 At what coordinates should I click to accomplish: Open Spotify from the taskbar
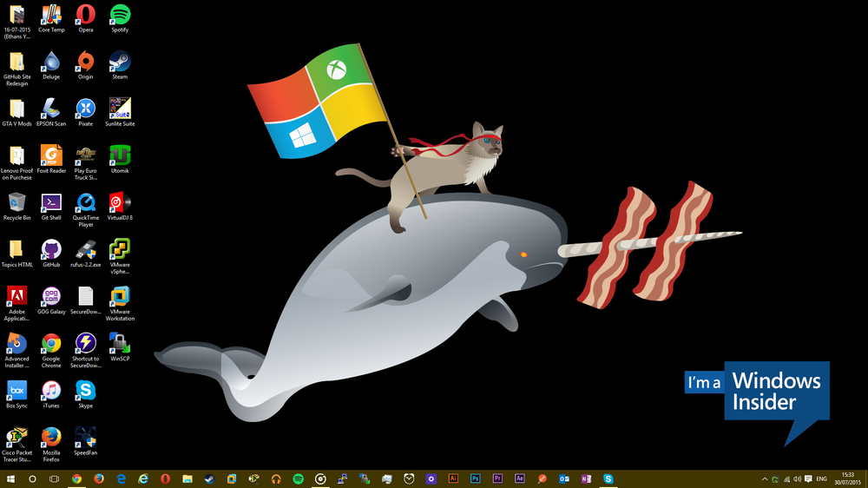pos(298,478)
